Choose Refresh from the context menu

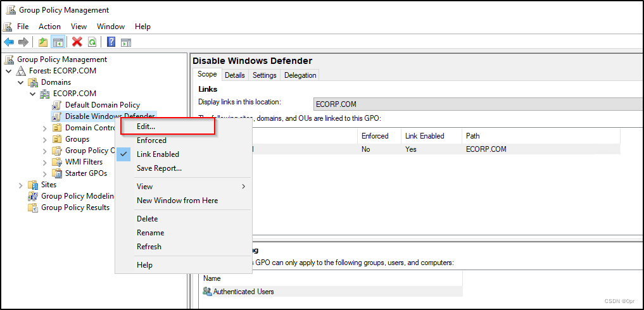point(183,247)
